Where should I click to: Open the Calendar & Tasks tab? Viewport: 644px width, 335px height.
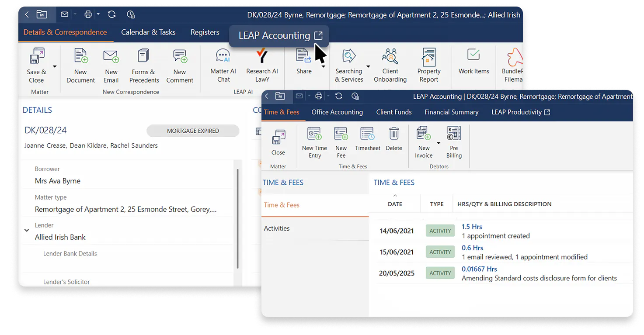click(x=148, y=32)
